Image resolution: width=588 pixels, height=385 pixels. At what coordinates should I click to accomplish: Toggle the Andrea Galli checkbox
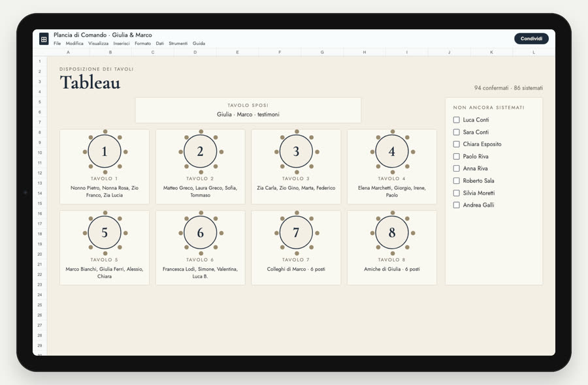coord(457,206)
